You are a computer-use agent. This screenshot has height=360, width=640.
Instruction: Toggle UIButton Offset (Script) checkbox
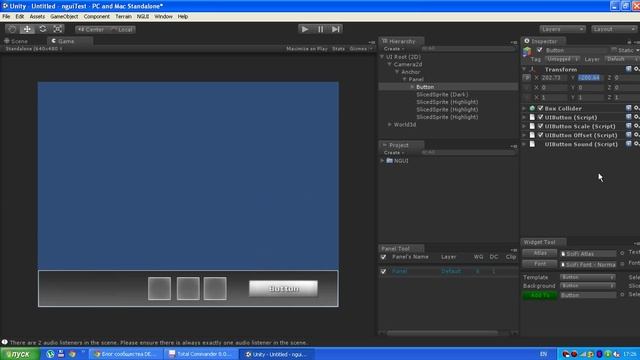point(540,136)
